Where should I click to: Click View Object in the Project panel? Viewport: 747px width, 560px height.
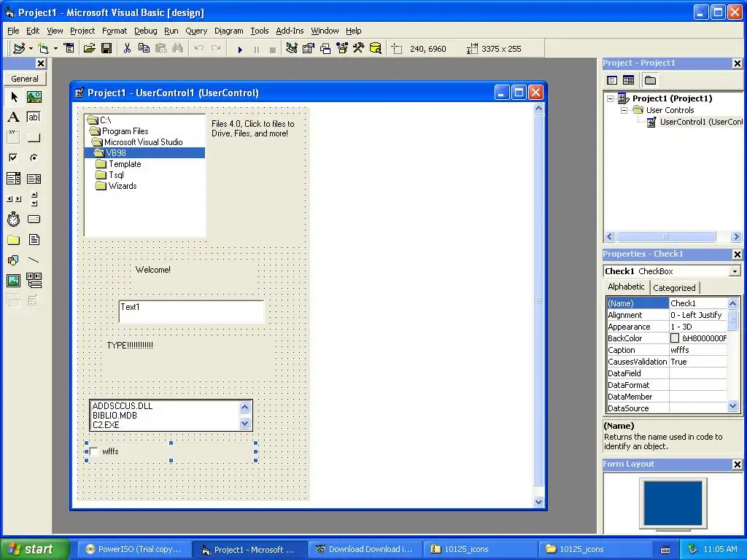(629, 80)
